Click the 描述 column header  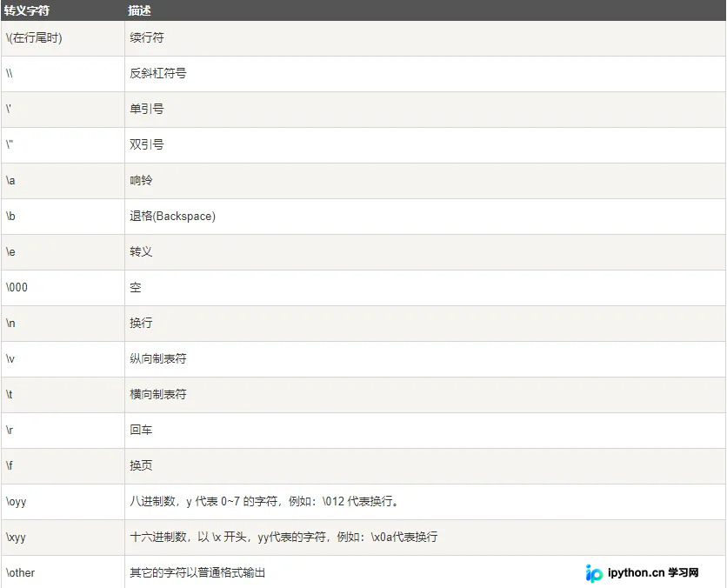(425, 10)
